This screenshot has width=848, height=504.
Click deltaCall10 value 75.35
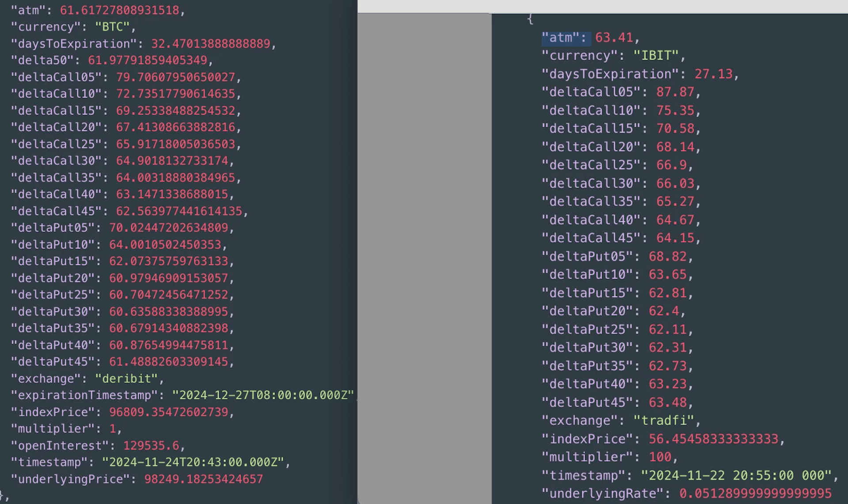675,110
